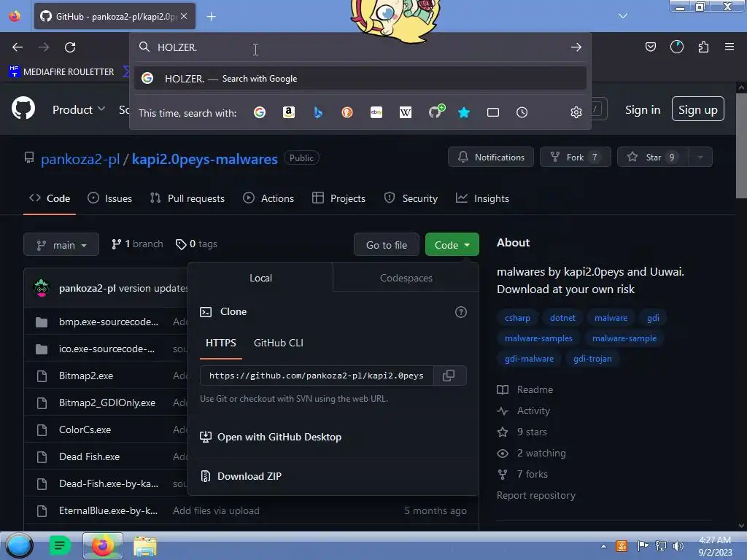This screenshot has height=560, width=747.
Task: Click Notifications button
Action: (491, 157)
